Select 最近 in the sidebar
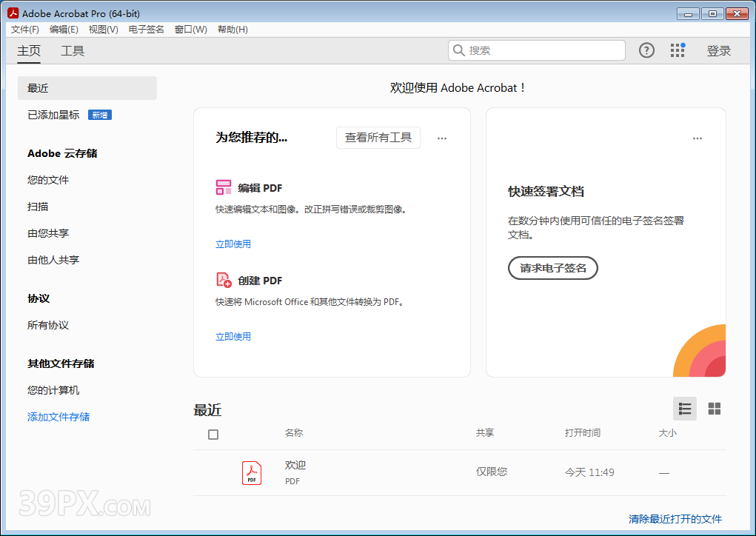Screen dimensions: 756x536 click(87, 88)
